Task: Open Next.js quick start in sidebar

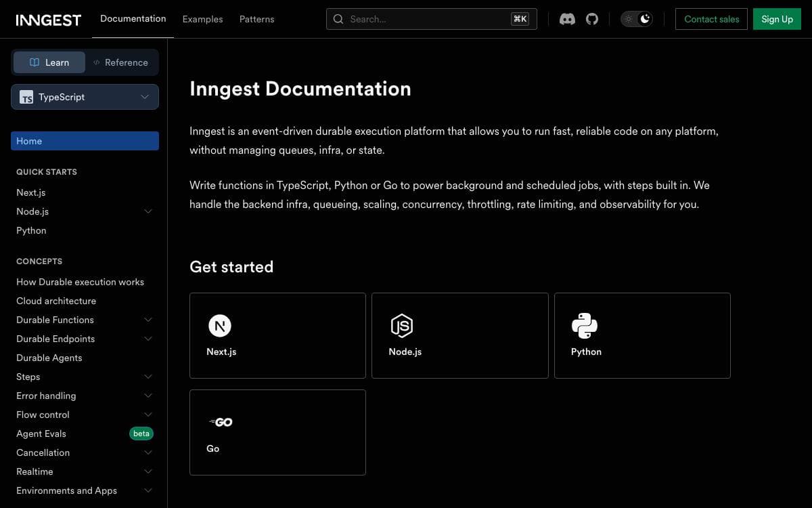Action: (31, 192)
